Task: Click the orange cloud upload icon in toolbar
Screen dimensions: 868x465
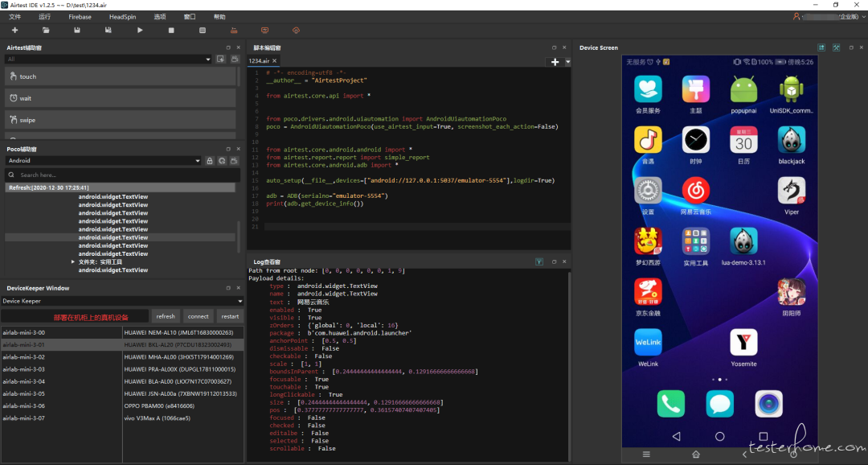Action: pyautogui.click(x=296, y=31)
